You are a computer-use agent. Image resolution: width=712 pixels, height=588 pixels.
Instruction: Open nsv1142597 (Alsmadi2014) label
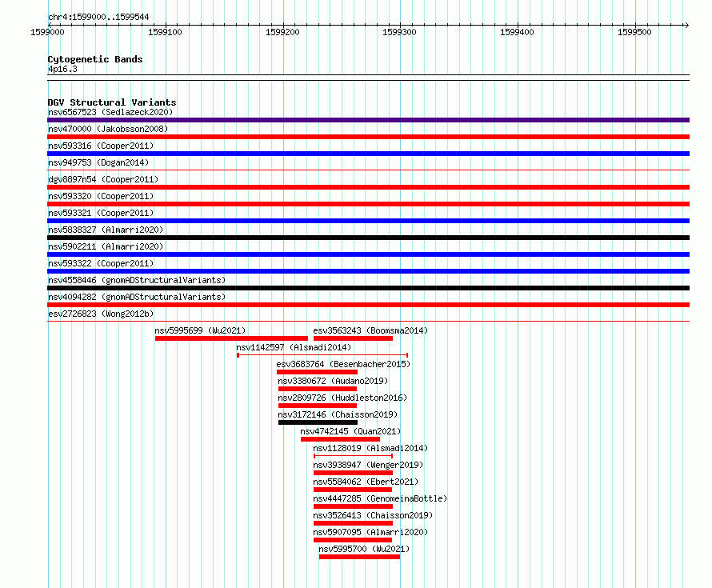[x=294, y=347]
